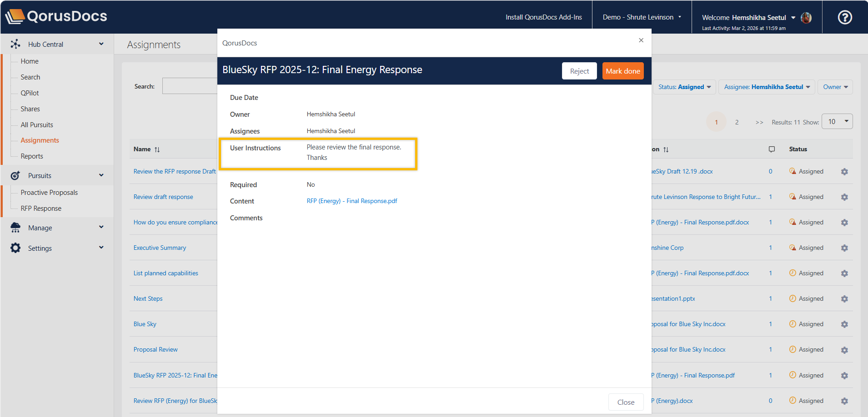
Task: Click the Pursuits target icon
Action: [x=15, y=175]
